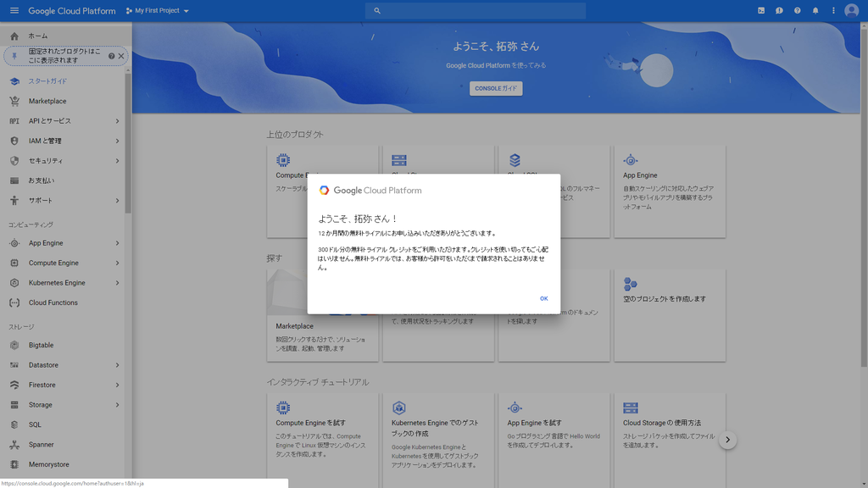Click the Cloud Functions sidebar icon

[14, 302]
